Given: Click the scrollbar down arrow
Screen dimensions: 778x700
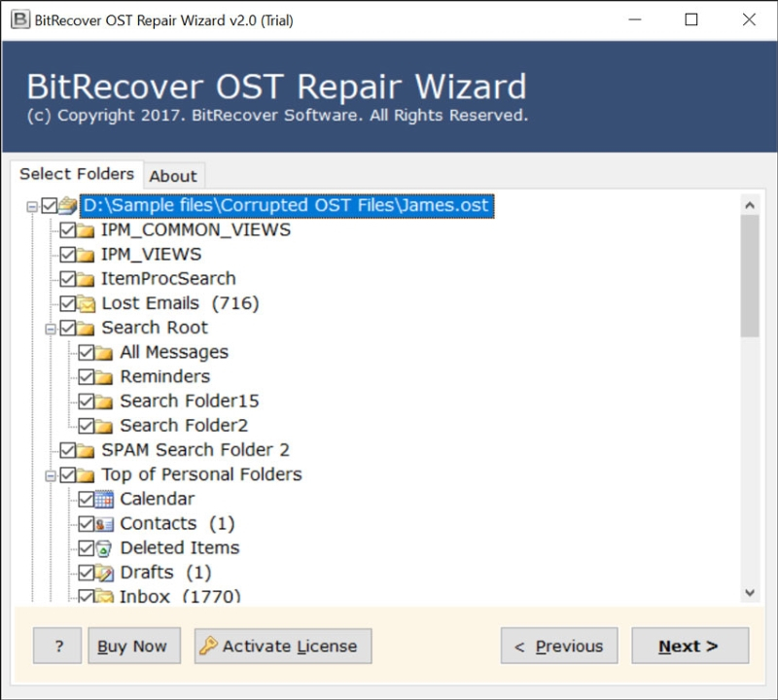Looking at the screenshot, I should click(750, 592).
